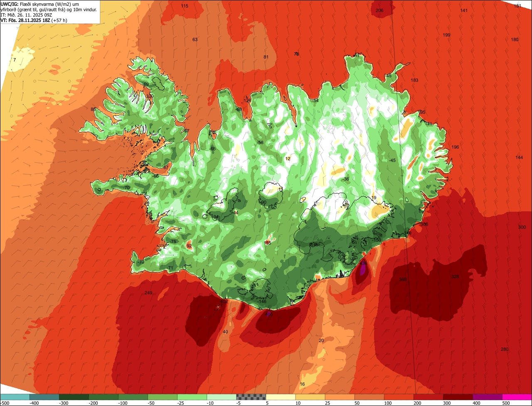Click the map value '249' southwest of Iceland
This screenshot has height=406, width=532.
click(x=148, y=293)
